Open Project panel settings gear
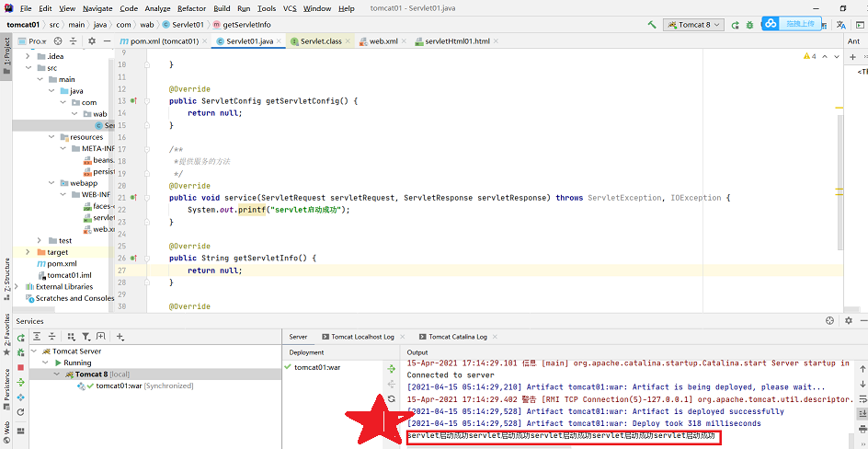 coord(92,41)
